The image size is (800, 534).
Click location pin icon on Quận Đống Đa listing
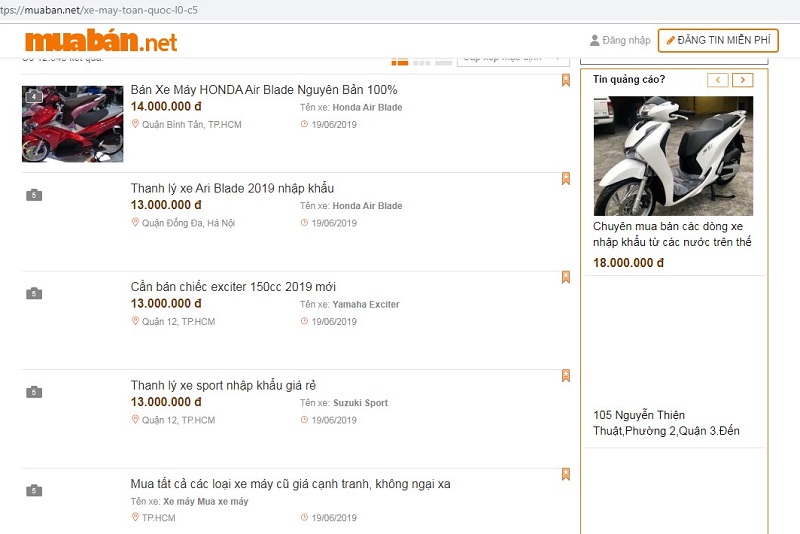(x=135, y=222)
